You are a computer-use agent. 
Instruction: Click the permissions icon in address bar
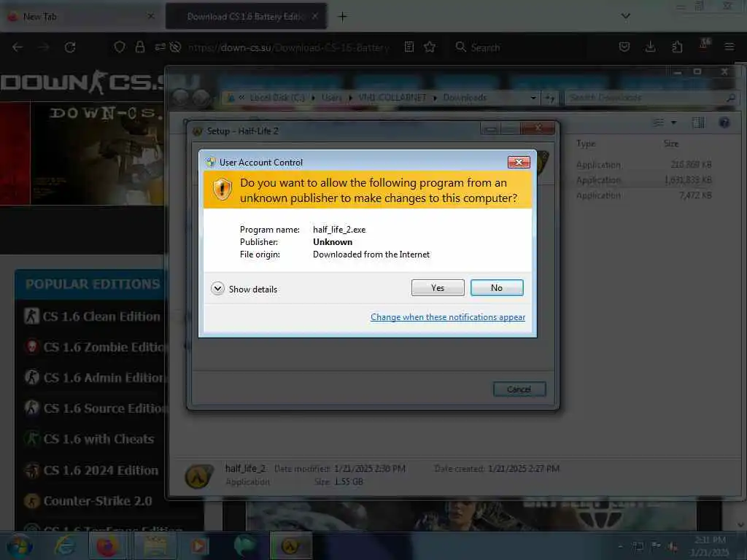click(x=160, y=47)
